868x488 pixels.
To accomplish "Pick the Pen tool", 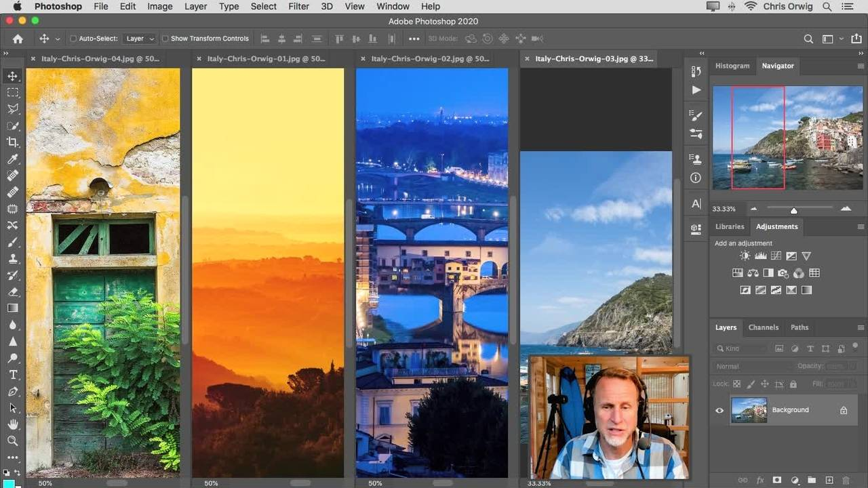I will (x=13, y=391).
